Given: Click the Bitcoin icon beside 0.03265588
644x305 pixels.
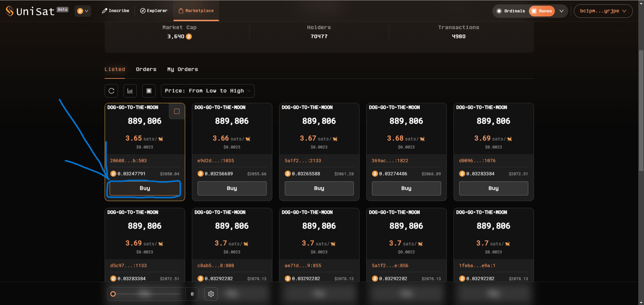Looking at the screenshot, I should tap(288, 174).
